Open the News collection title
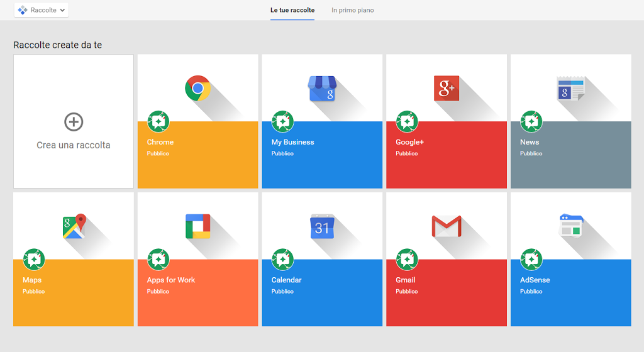 pos(530,142)
